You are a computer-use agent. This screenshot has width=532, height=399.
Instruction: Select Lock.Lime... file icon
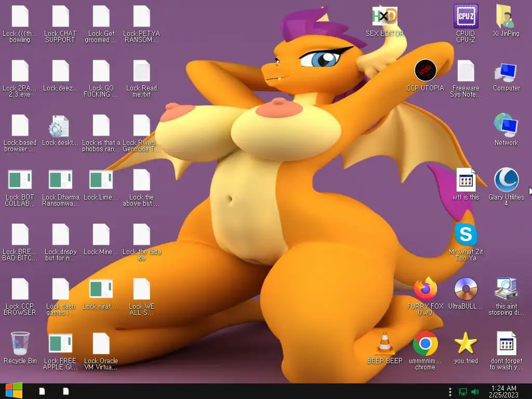coord(101,180)
